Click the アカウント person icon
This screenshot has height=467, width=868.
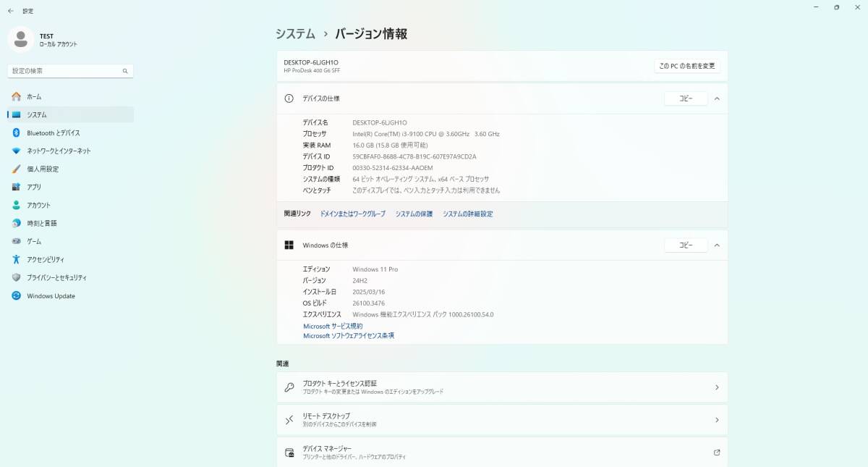coord(16,205)
